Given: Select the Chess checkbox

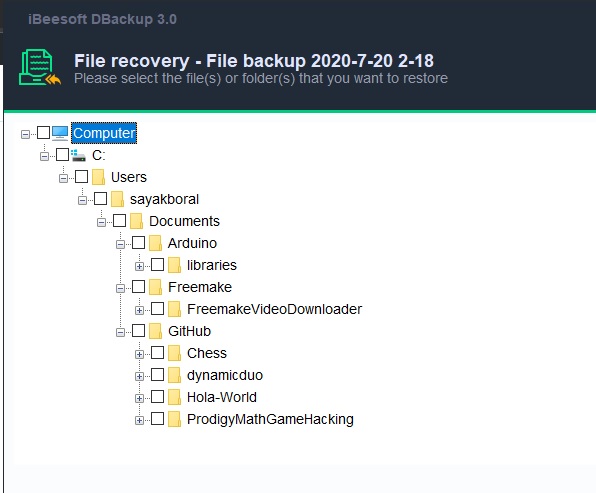Looking at the screenshot, I should 157,353.
